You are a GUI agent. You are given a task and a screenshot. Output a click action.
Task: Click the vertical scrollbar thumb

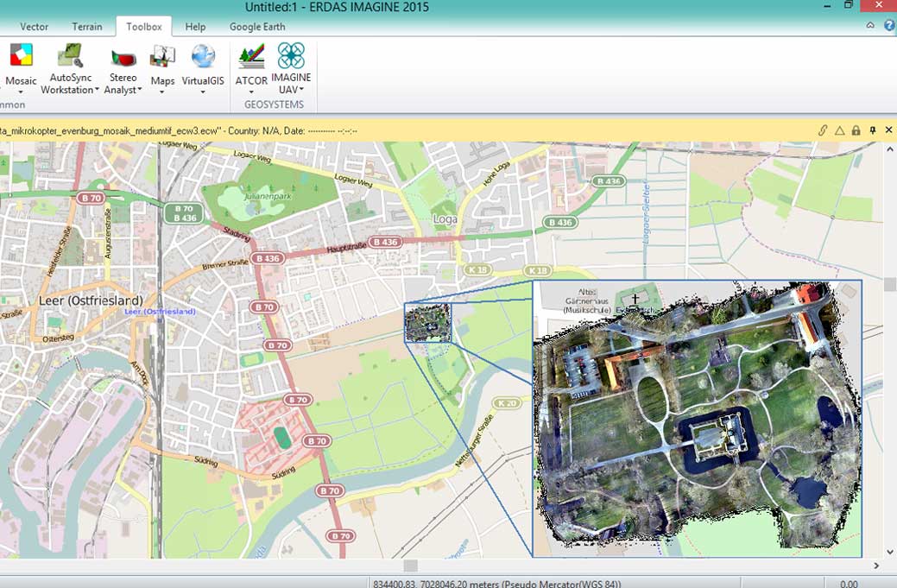pyautogui.click(x=889, y=284)
